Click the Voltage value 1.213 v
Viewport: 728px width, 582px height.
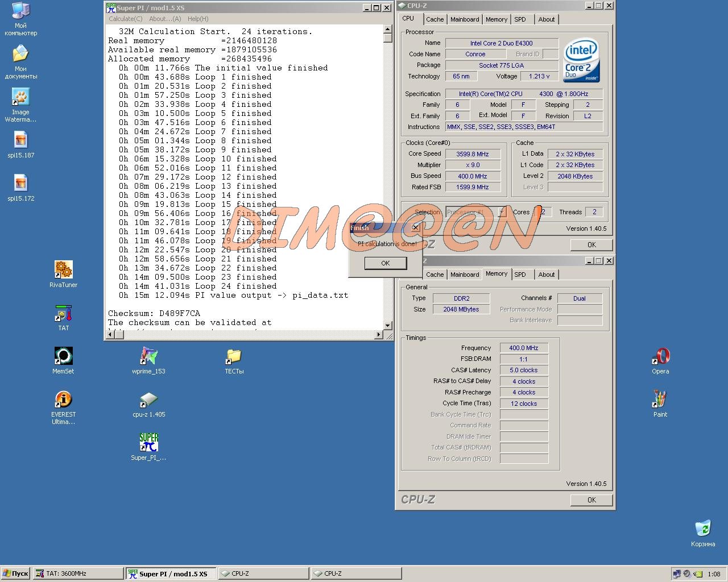(540, 76)
